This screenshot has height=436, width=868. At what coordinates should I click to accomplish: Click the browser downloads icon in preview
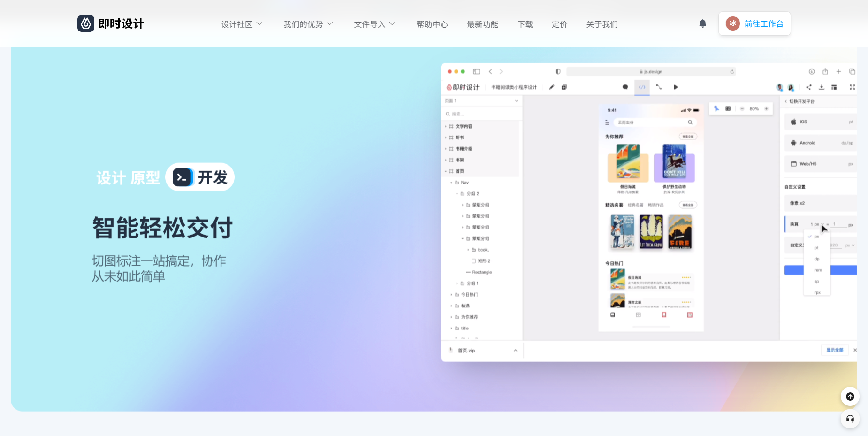812,71
